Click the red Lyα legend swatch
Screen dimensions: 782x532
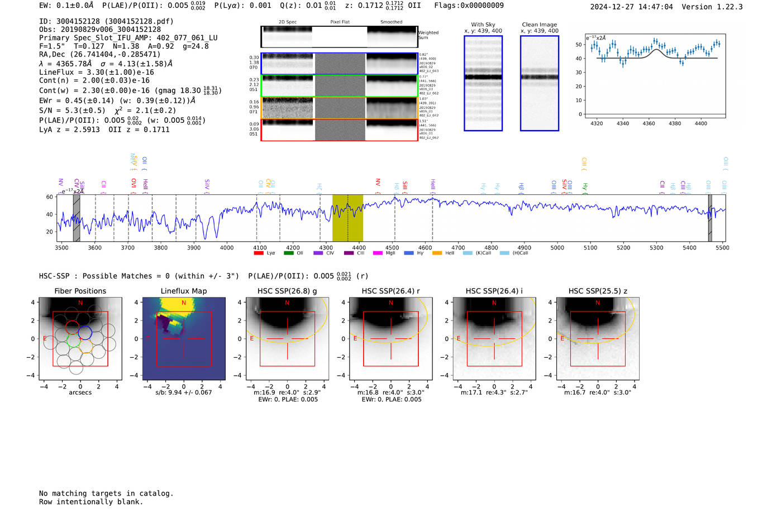[x=259, y=253]
